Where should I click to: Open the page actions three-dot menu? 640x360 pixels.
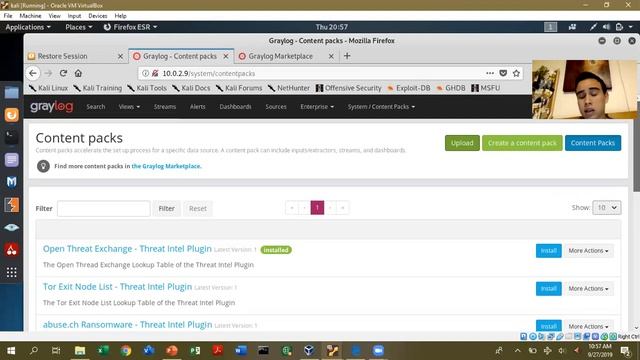click(x=490, y=73)
